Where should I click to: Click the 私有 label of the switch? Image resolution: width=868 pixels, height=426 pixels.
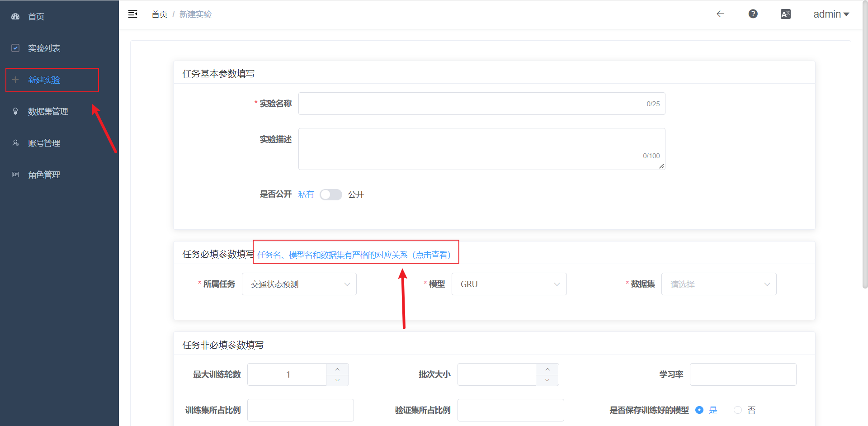pos(306,194)
